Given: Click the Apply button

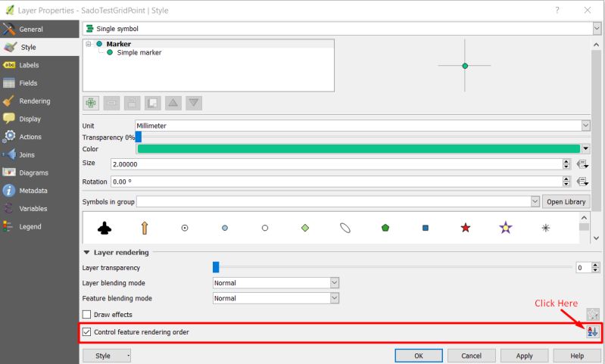Looking at the screenshot, I should 525,356.
